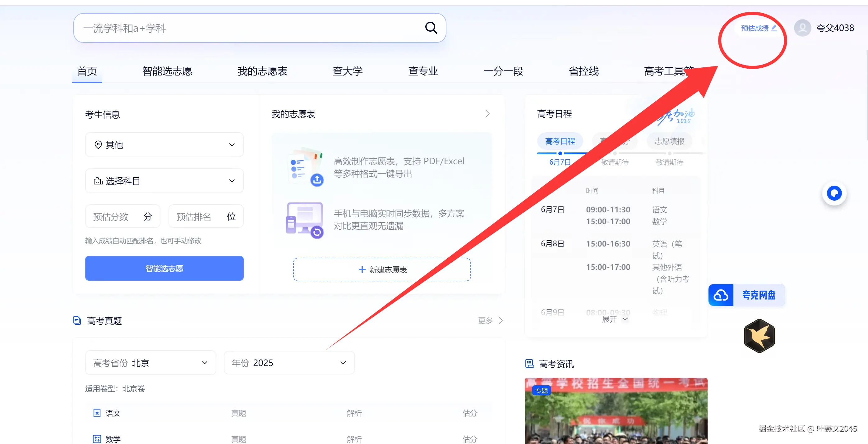Click the 夸克网盘 cloud icon
This screenshot has width=868, height=444.
[x=721, y=295]
